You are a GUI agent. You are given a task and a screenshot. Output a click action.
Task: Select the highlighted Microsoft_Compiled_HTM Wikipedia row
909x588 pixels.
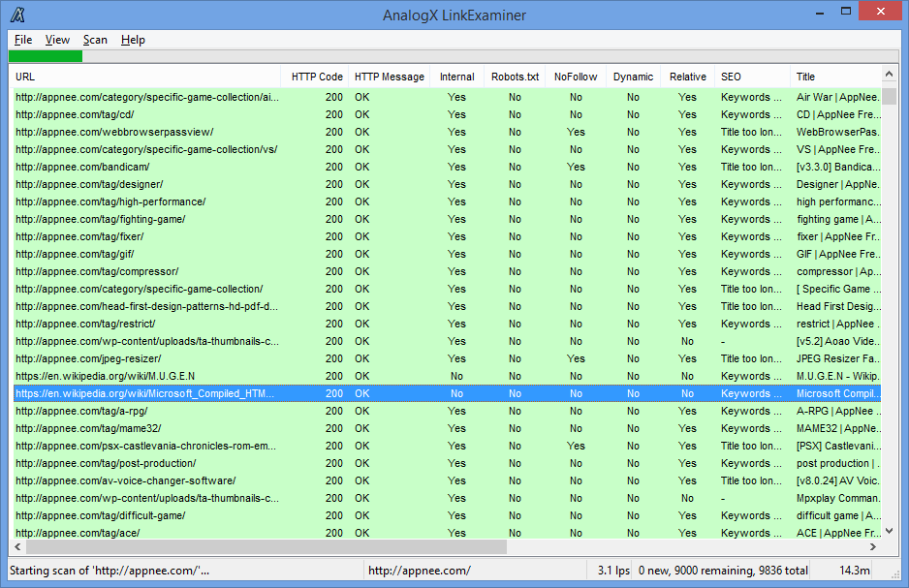[x=447, y=393]
